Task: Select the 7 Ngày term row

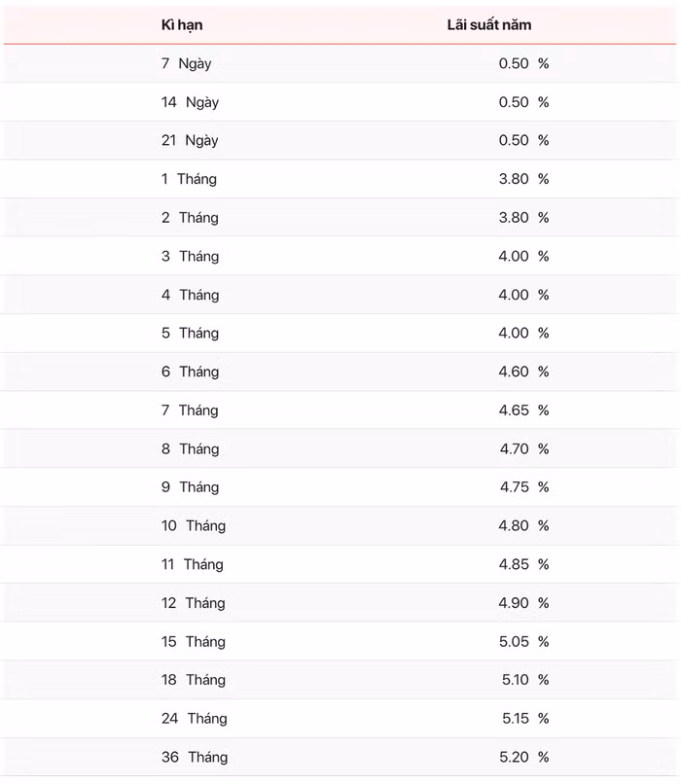Action: tap(186, 63)
